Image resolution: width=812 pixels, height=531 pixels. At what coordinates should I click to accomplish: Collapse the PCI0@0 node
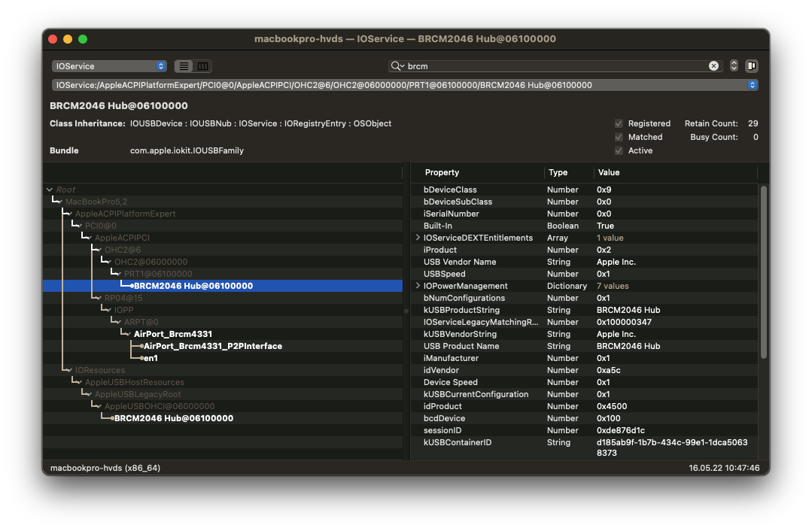coord(79,226)
